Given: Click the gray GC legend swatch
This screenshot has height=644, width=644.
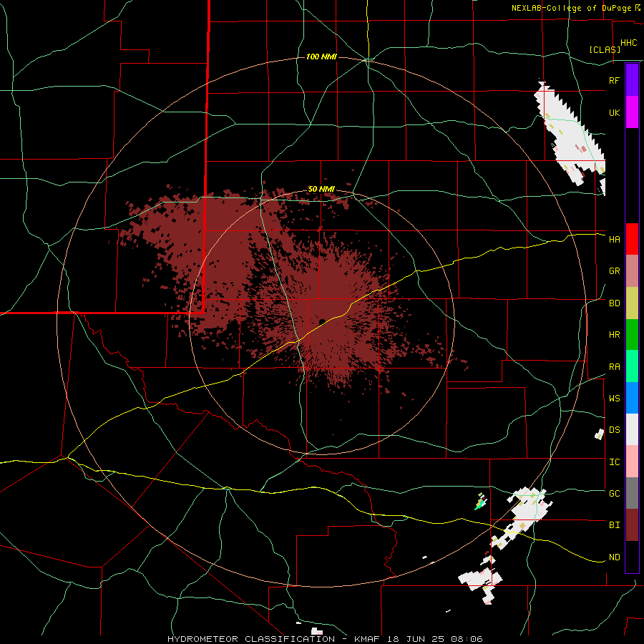Looking at the screenshot, I should [x=632, y=493].
